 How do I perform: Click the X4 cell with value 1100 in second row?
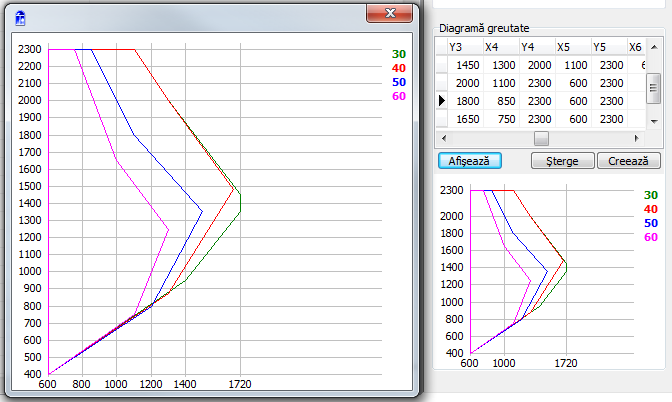click(501, 83)
